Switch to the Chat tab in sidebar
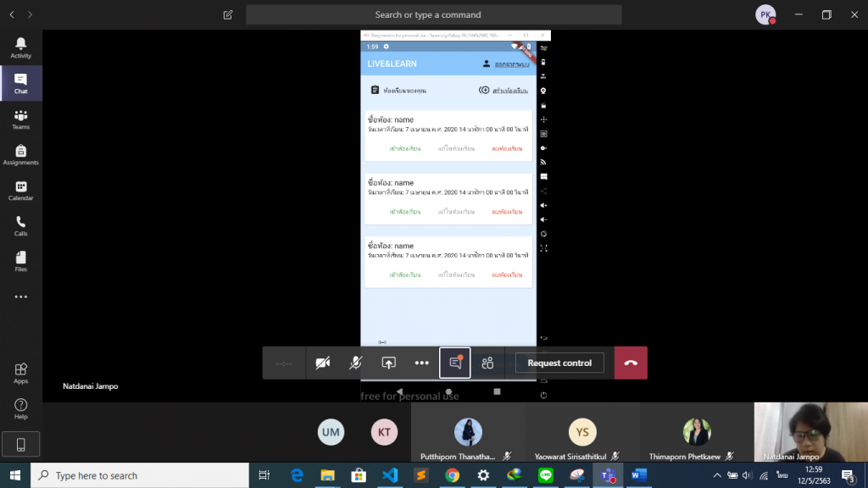Screen dimensions: 868x488 click(20, 83)
